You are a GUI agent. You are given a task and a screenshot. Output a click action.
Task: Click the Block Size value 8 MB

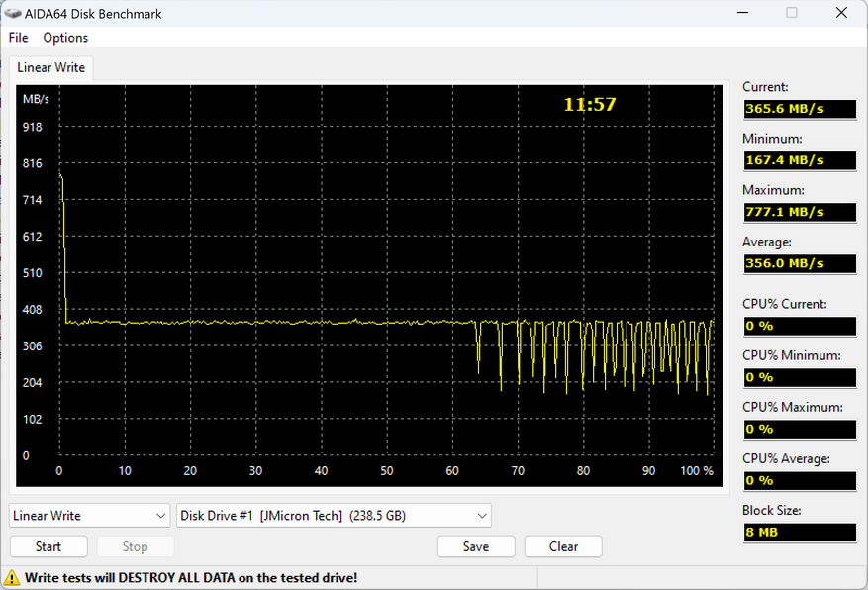coord(800,533)
